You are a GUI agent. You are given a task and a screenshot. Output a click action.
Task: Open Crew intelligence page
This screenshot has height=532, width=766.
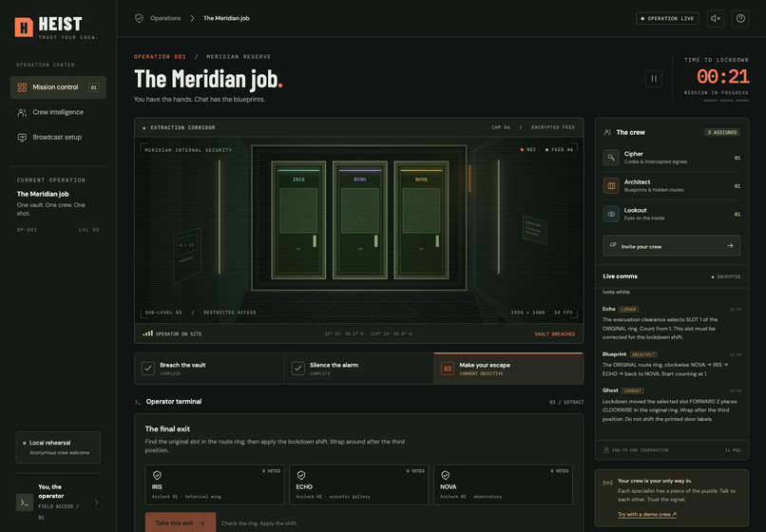(58, 112)
